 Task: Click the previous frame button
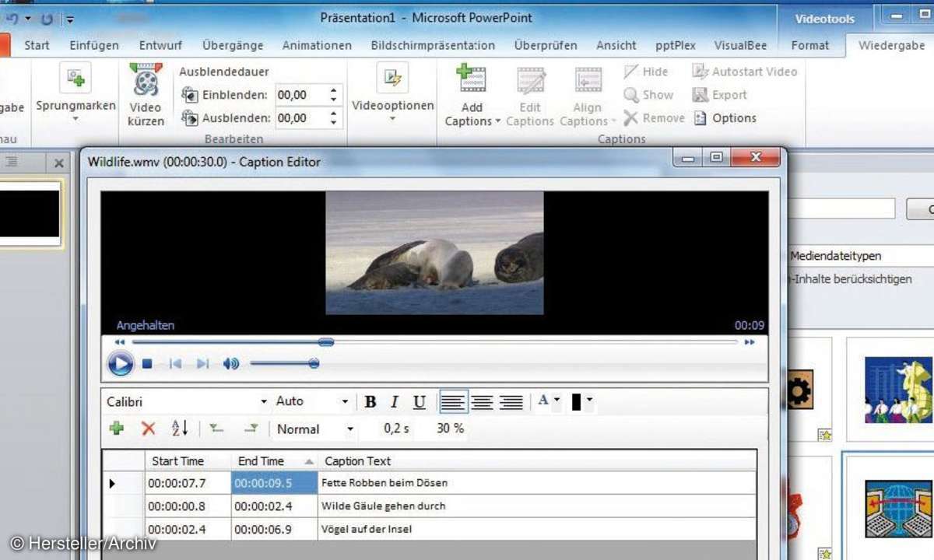(x=175, y=363)
